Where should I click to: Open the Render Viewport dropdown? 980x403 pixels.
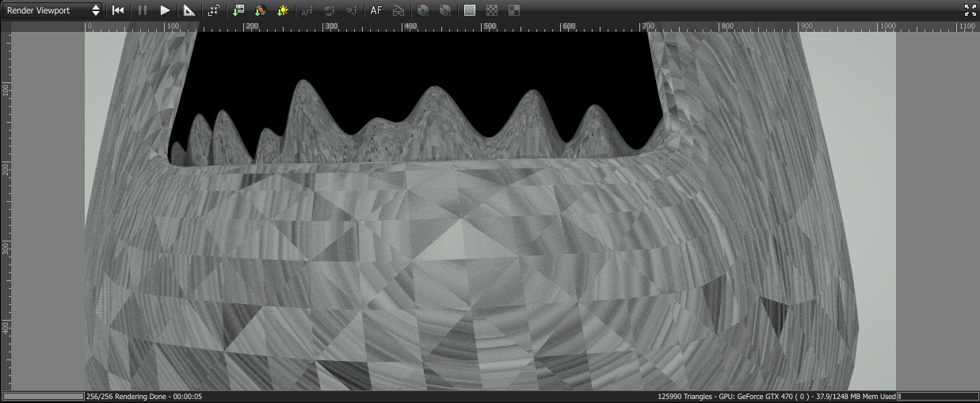[52, 10]
